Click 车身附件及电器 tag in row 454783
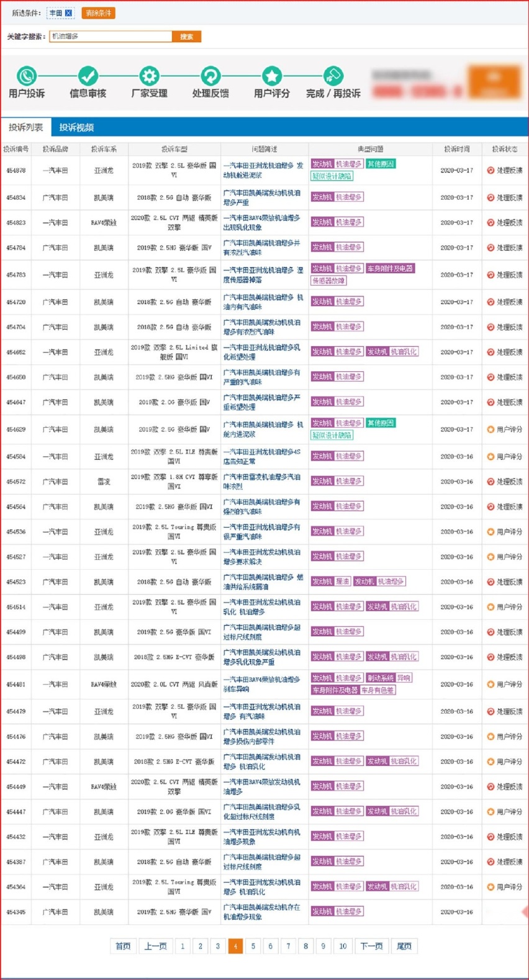Viewport: 529px width, 980px height. click(x=389, y=269)
